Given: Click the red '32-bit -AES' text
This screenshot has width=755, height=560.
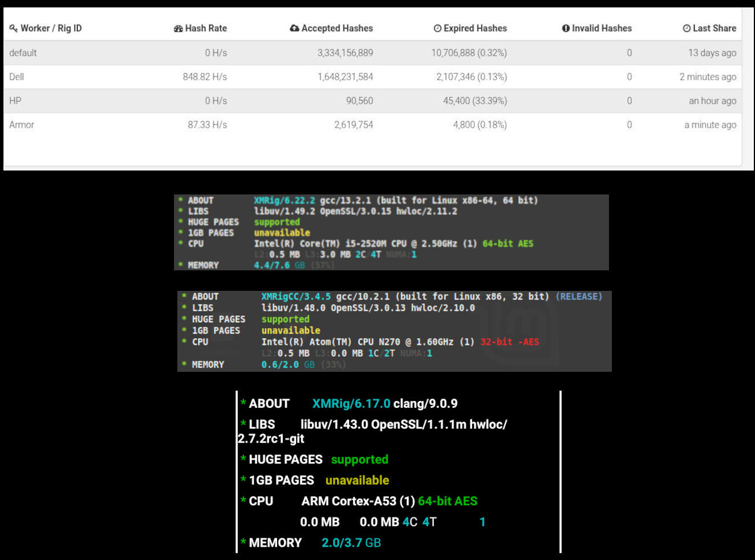Looking at the screenshot, I should (x=509, y=342).
